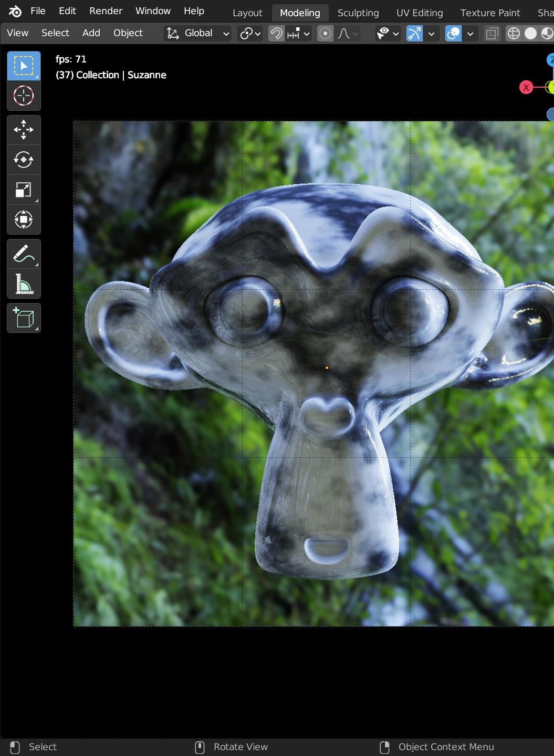Select the Add Cube tool
554x756 pixels.
point(24,318)
